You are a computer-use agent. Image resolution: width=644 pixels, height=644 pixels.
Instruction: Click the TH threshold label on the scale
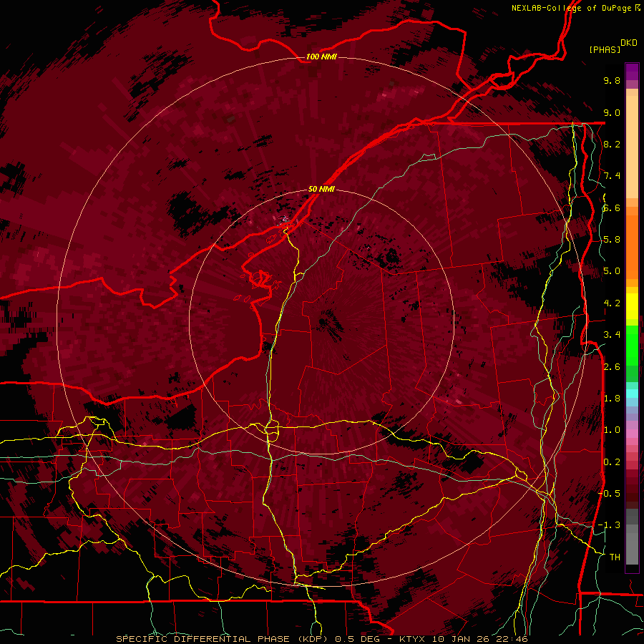[615, 557]
